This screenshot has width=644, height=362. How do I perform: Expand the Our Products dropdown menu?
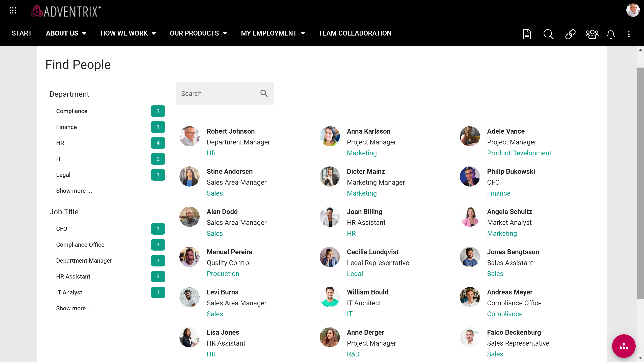point(198,33)
